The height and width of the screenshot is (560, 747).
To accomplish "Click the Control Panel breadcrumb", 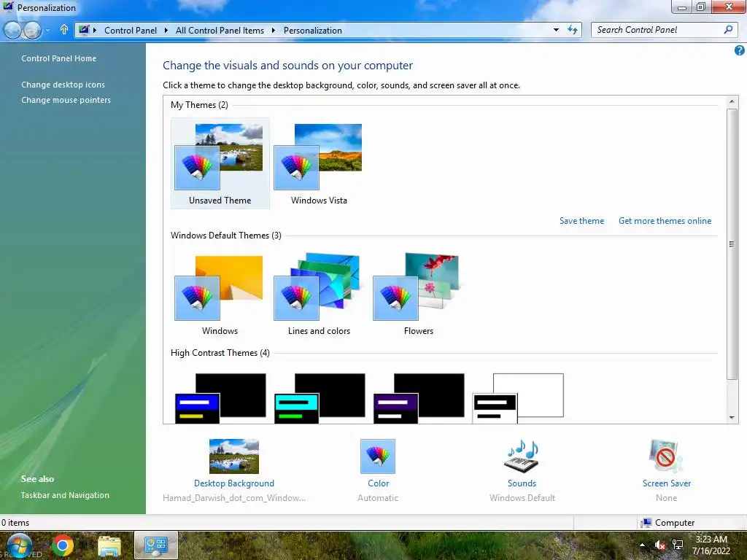I will 130,31.
